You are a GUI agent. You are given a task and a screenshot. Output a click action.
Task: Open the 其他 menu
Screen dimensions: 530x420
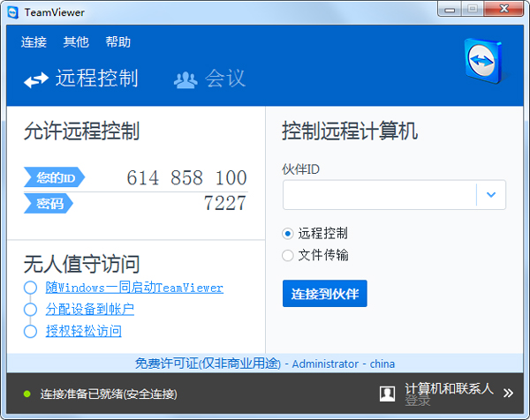point(76,42)
